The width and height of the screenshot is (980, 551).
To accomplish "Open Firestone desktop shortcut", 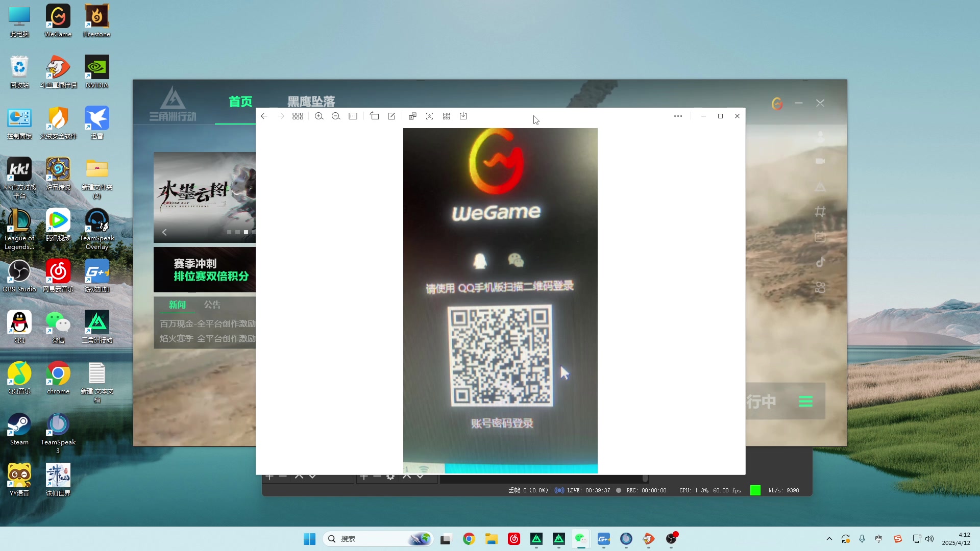I will coord(97,21).
